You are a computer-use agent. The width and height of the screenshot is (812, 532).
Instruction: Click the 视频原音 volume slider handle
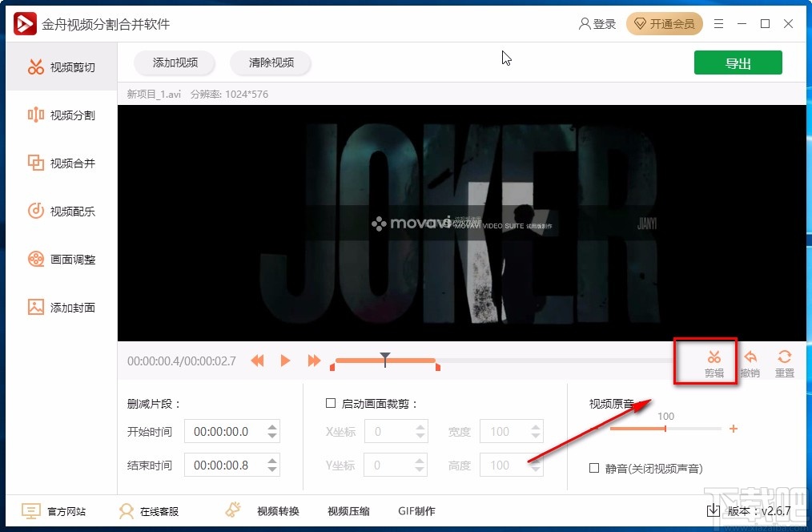665,429
